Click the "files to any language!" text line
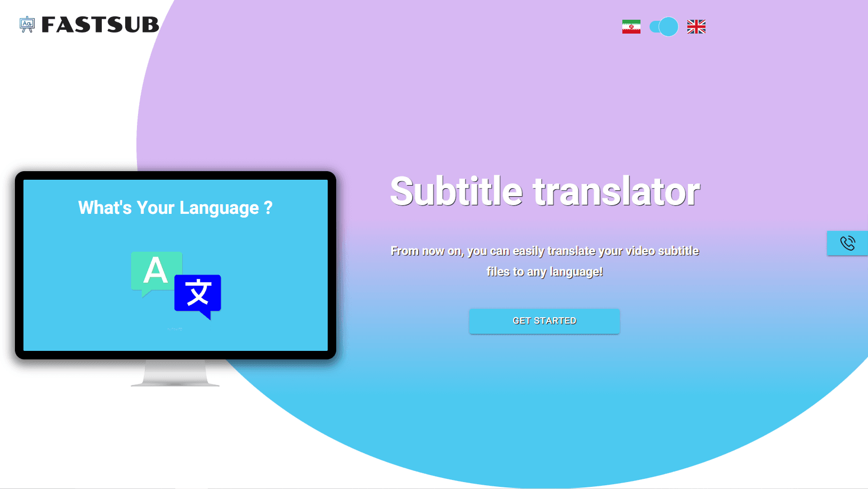This screenshot has width=868, height=489. pos(544,272)
